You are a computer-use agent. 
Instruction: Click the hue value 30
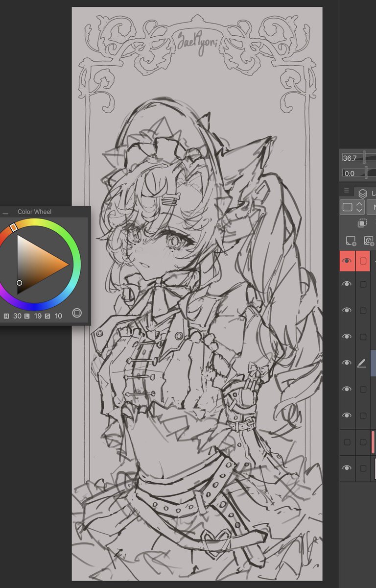(x=17, y=316)
